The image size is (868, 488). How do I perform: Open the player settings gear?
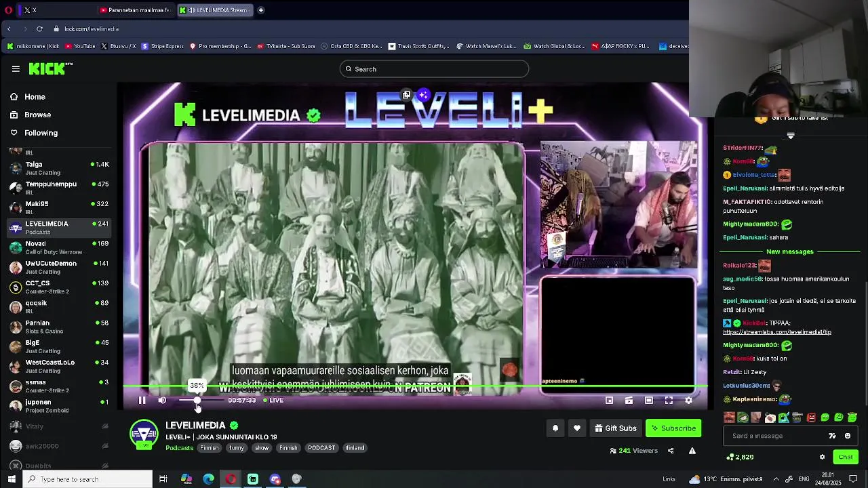point(688,401)
